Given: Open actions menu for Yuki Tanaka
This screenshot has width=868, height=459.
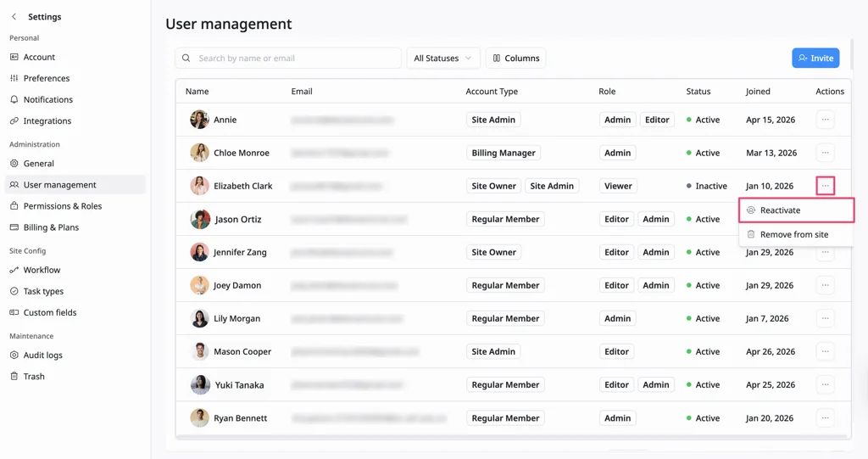Looking at the screenshot, I should click(825, 384).
